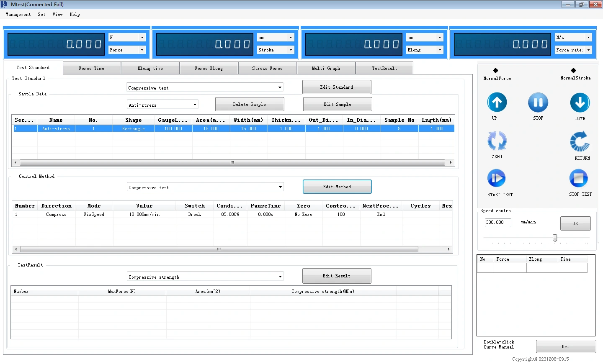Open the View menu
The width and height of the screenshot is (603, 364).
coord(57,14)
